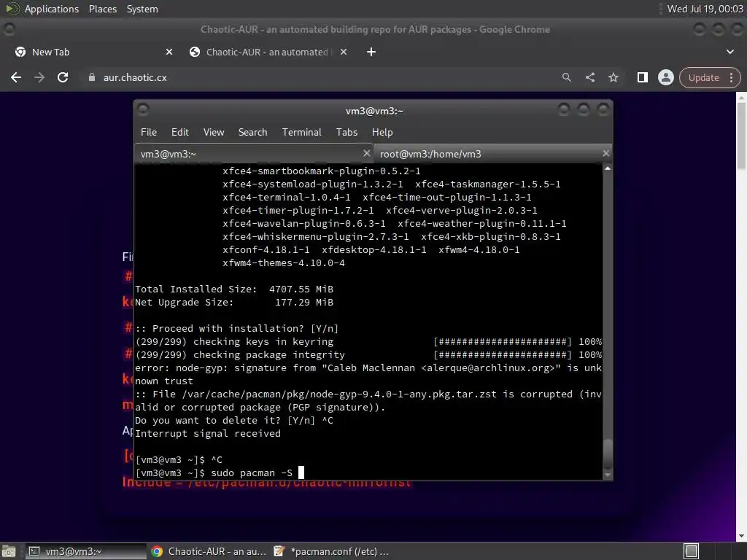Toggle Chrome side panel icon
Screen dimensions: 747x560
[642, 77]
